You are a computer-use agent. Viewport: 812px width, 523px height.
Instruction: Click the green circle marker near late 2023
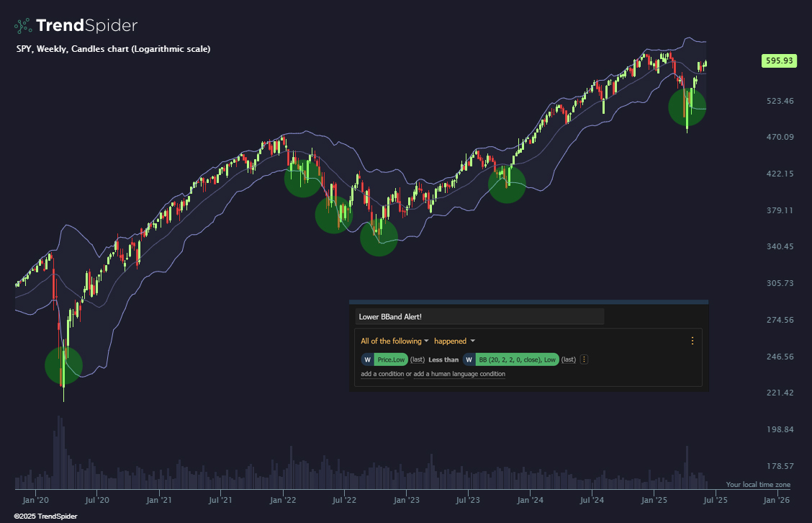click(507, 184)
